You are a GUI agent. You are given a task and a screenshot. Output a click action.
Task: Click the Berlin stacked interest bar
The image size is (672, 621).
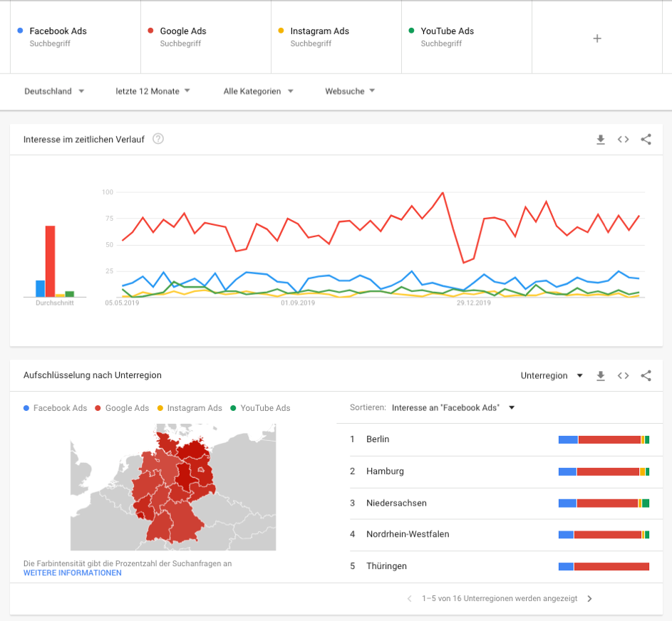[604, 440]
